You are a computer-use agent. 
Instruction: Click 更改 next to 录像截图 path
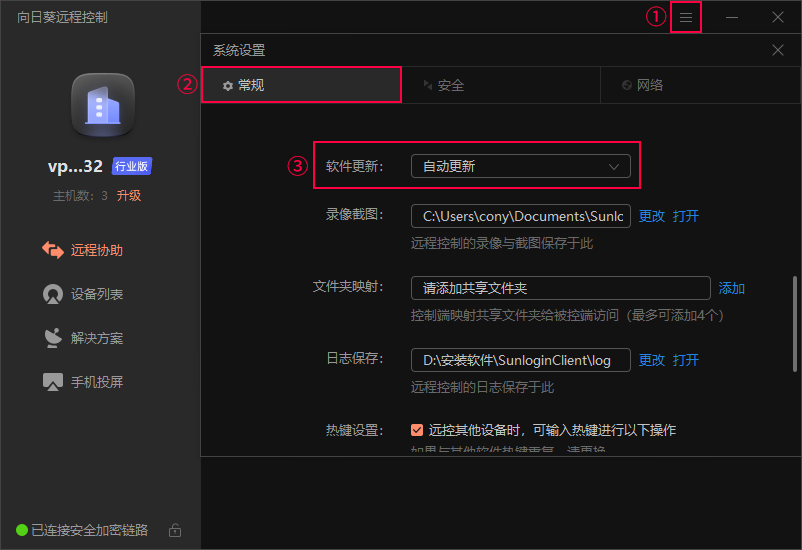(x=651, y=216)
